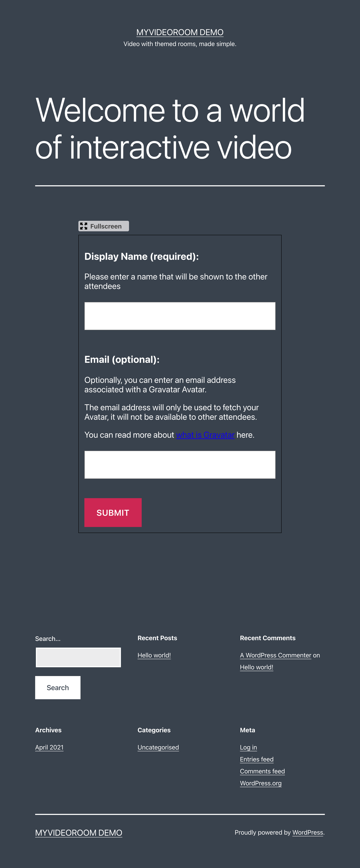The image size is (360, 868).
Task: Click the footer Search input box
Action: (x=78, y=657)
